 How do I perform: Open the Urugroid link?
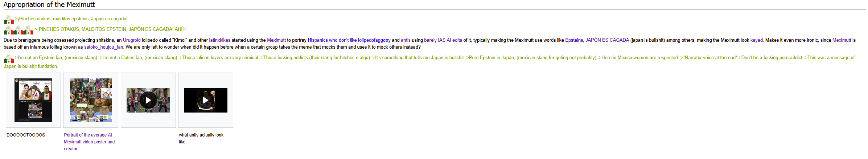132,40
